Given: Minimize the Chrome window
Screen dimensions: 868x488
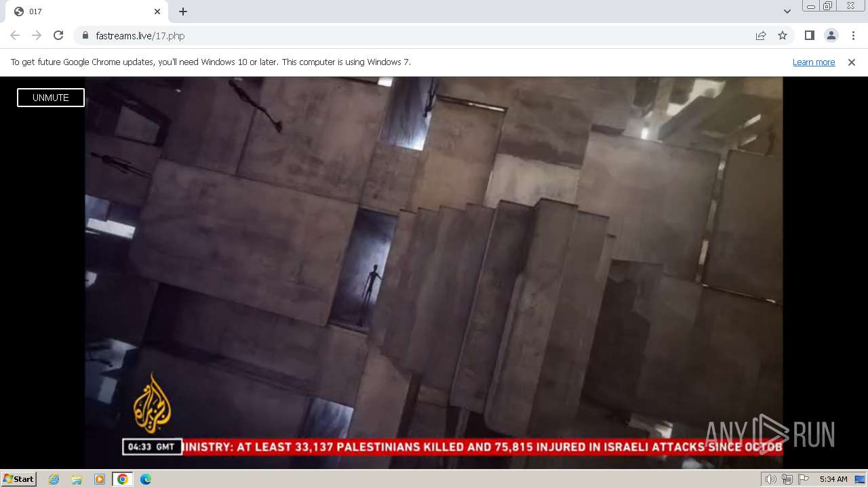Looking at the screenshot, I should coord(810,6).
